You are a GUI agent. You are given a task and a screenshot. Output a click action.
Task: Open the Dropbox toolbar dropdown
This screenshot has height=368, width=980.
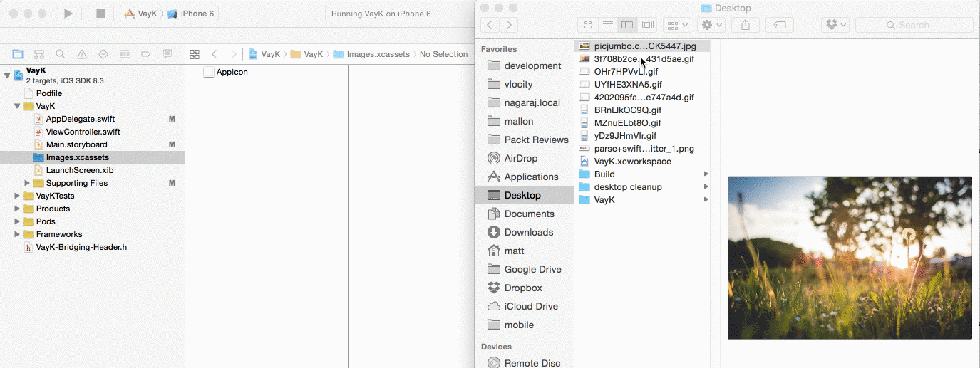tap(835, 25)
